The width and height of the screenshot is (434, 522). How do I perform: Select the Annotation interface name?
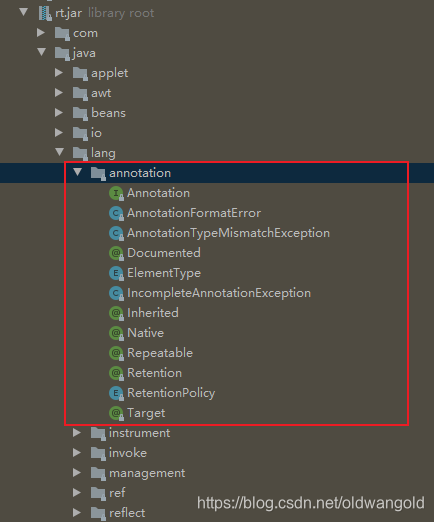(158, 193)
